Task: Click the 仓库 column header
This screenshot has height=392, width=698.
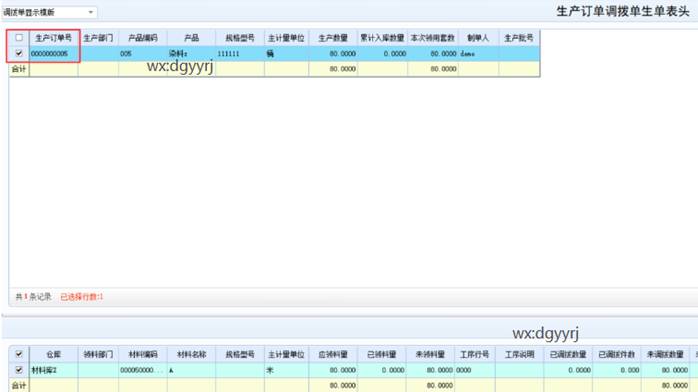Action: 53,355
